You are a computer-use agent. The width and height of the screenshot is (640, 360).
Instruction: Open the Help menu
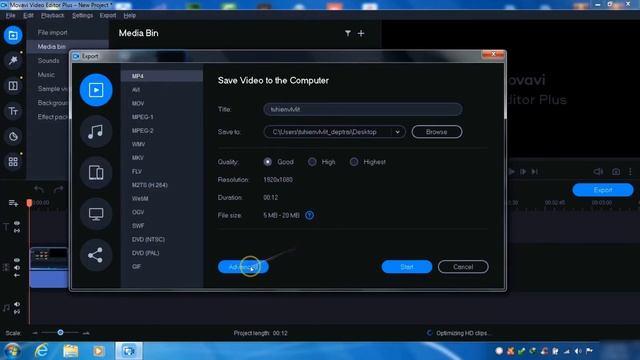tap(129, 16)
